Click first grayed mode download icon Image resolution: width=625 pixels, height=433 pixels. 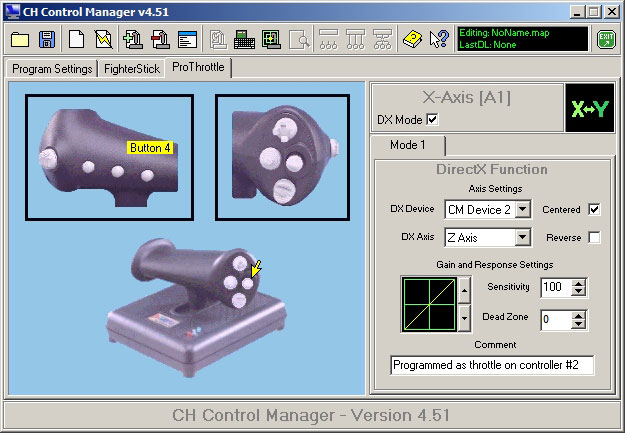[328, 39]
